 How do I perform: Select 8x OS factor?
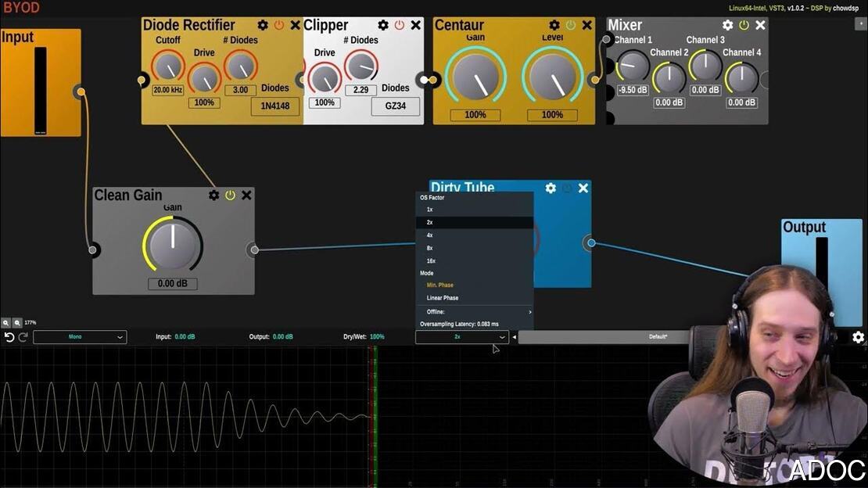(x=475, y=248)
